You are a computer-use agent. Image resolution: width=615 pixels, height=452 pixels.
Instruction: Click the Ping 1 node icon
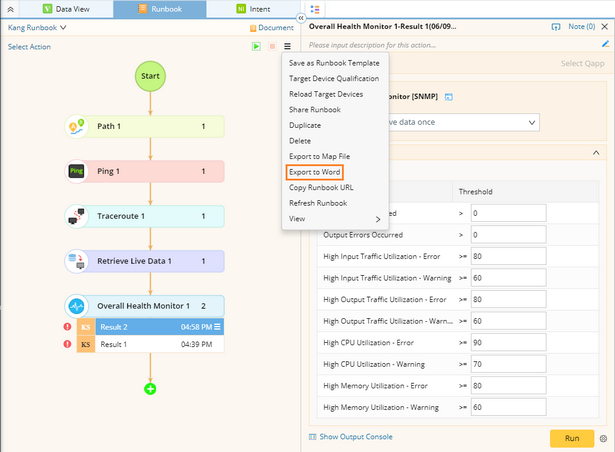point(78,171)
